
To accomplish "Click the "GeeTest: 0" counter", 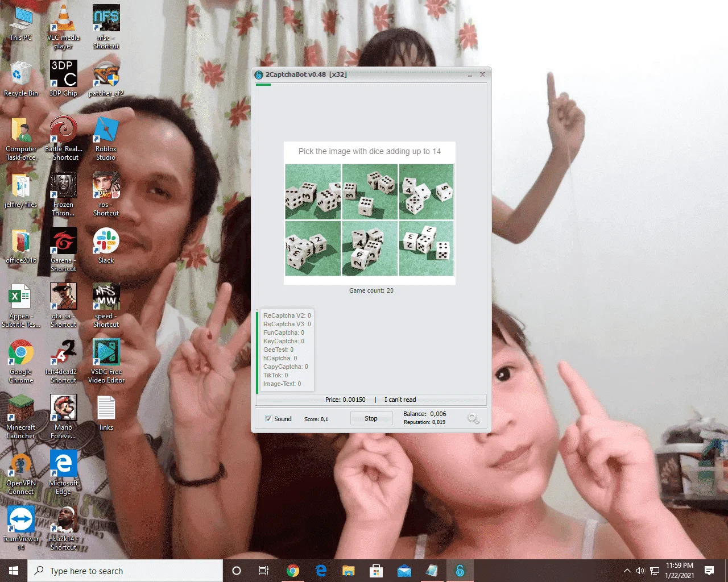I will [279, 350].
